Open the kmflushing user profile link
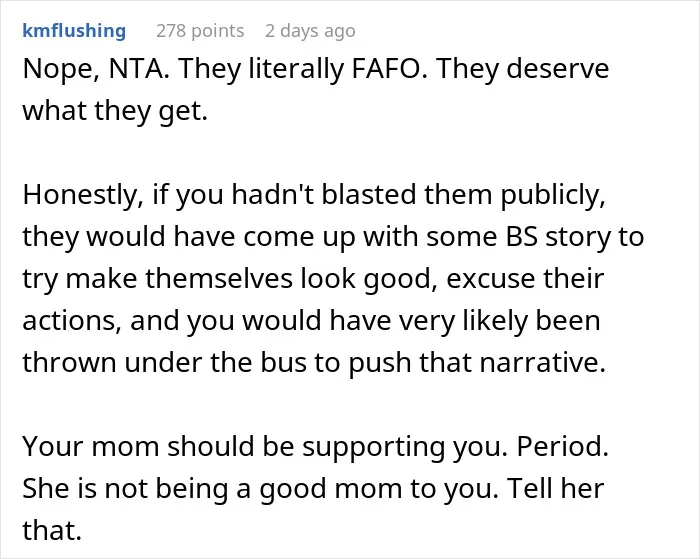 point(74,31)
